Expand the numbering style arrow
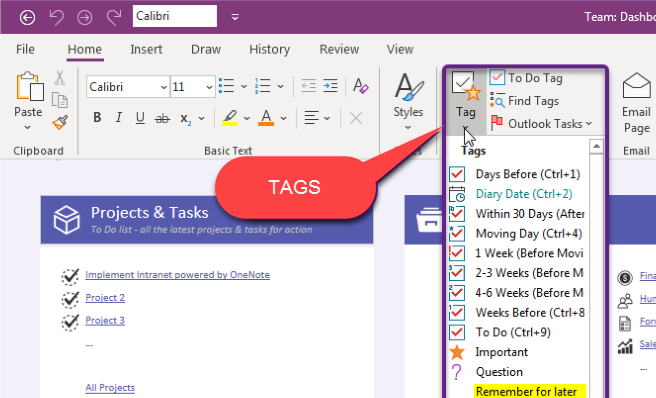 point(280,87)
